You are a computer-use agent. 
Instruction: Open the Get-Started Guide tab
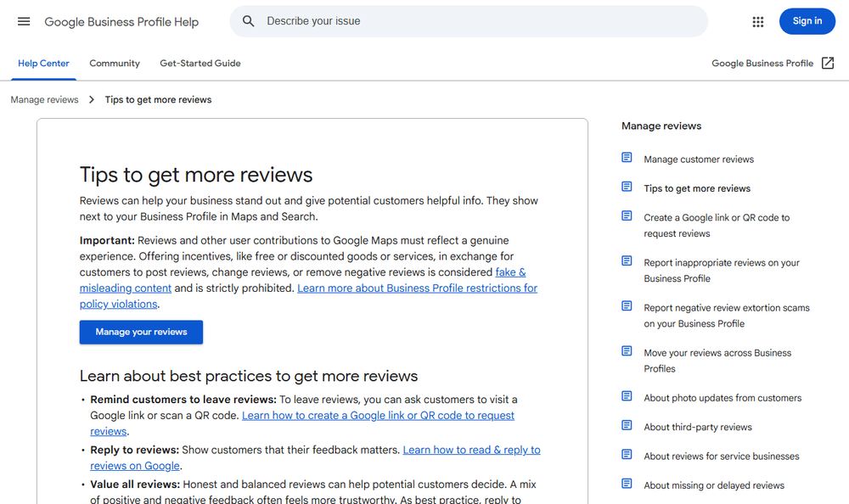point(200,64)
